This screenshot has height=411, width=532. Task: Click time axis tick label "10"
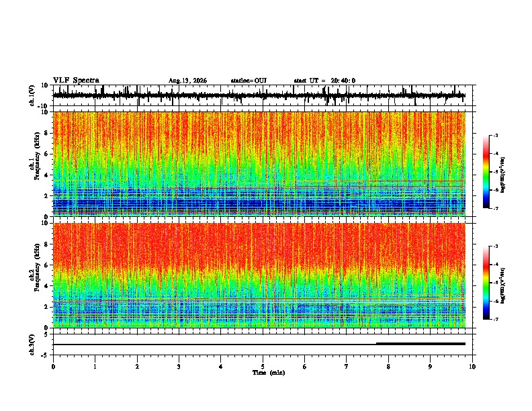(x=472, y=367)
